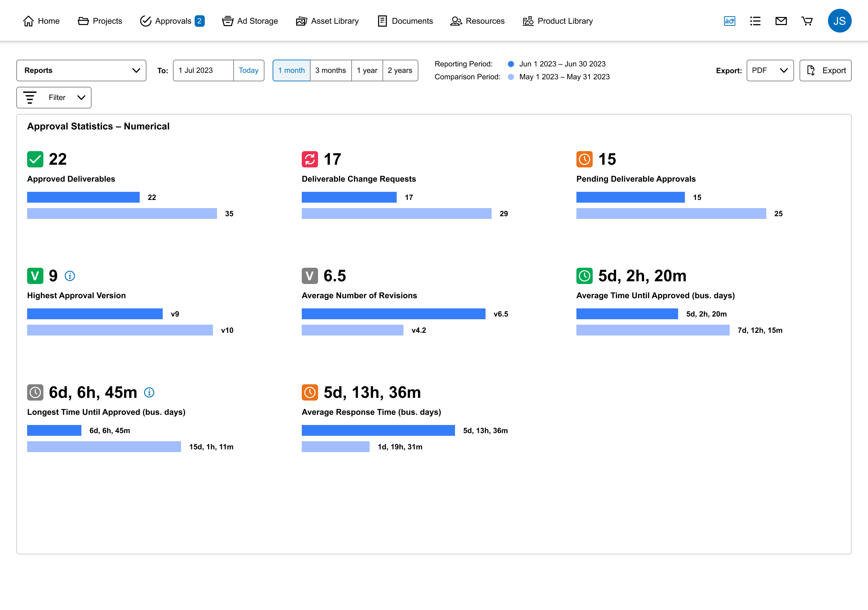Click the red Deliverable Change Requests icon
The image size is (868, 610).
[x=310, y=159]
